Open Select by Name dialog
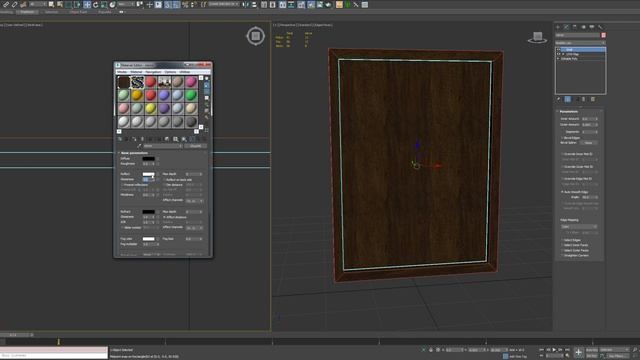Screen dimensions: 640x360 click(60, 4)
